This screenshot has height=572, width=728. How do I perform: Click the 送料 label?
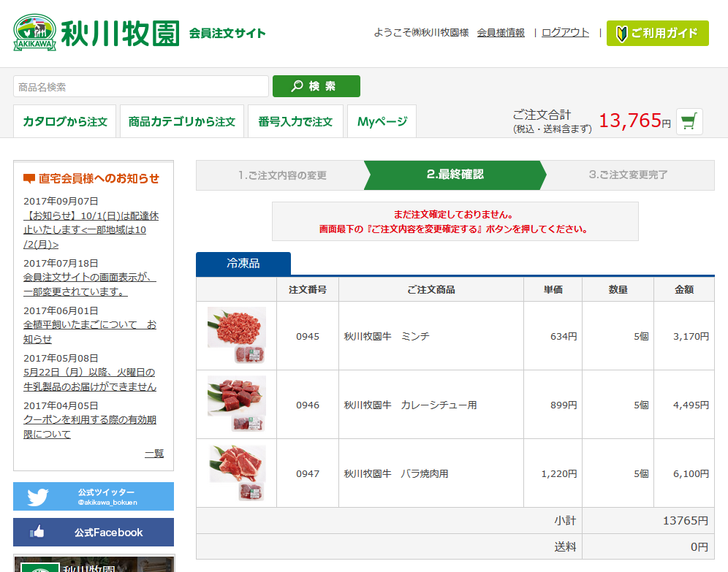point(565,547)
